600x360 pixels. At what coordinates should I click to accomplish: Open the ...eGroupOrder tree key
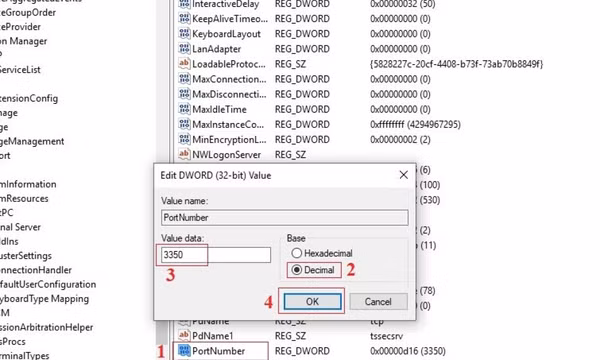click(28, 12)
